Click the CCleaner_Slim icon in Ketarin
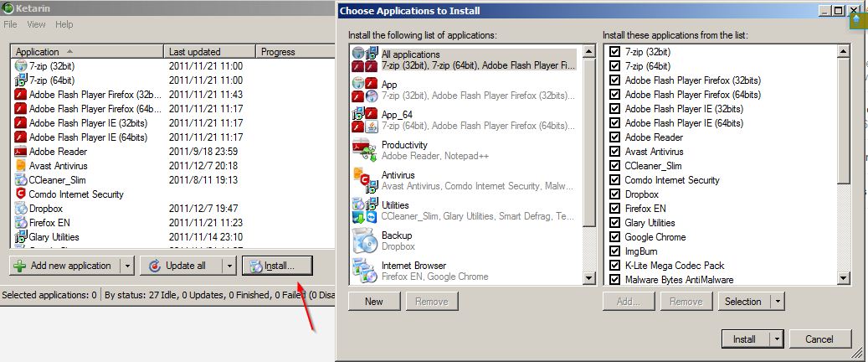Screen dimensions: 868x362 20,180
